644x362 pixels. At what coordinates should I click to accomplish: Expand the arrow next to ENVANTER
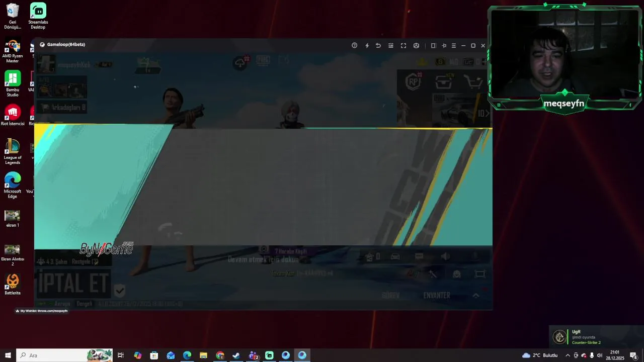click(x=475, y=296)
